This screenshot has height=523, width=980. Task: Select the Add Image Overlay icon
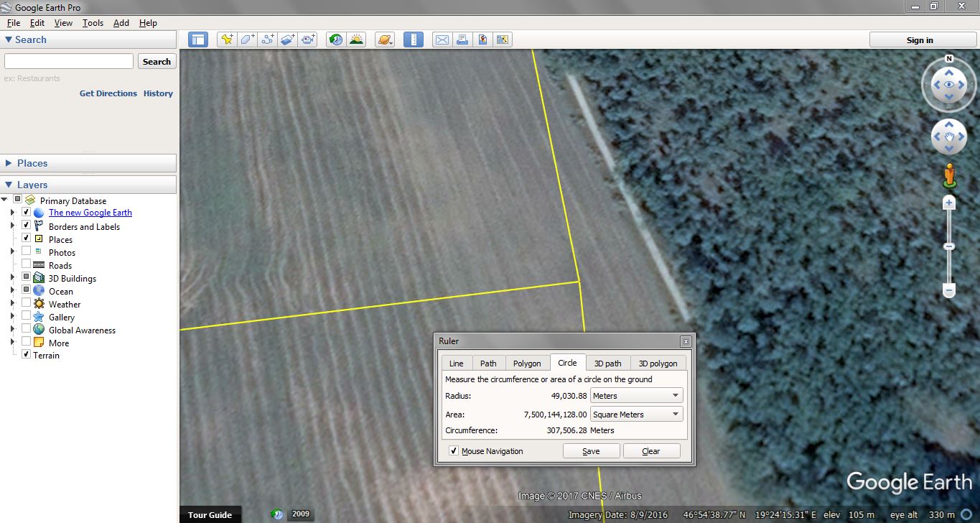coord(288,40)
